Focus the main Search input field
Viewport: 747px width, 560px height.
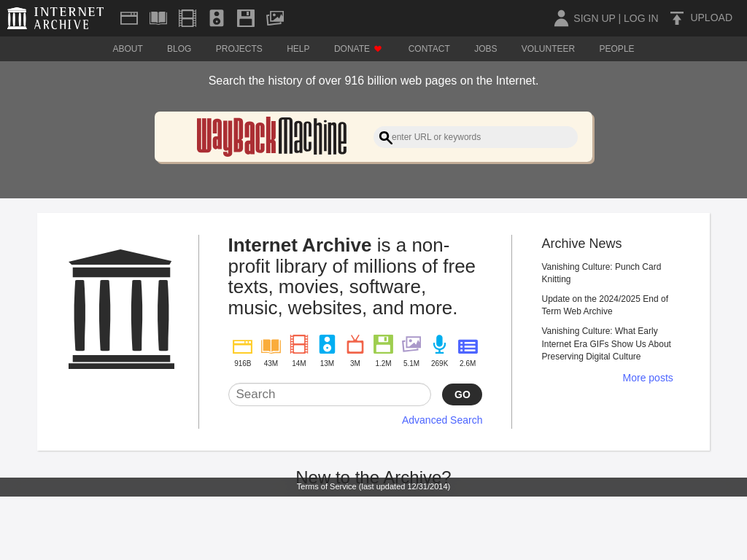point(330,394)
